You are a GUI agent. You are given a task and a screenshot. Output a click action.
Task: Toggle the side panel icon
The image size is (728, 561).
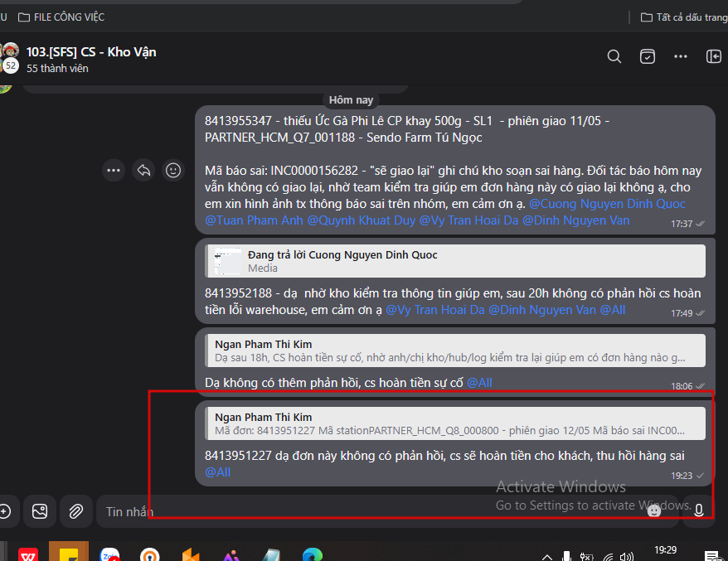tap(714, 56)
